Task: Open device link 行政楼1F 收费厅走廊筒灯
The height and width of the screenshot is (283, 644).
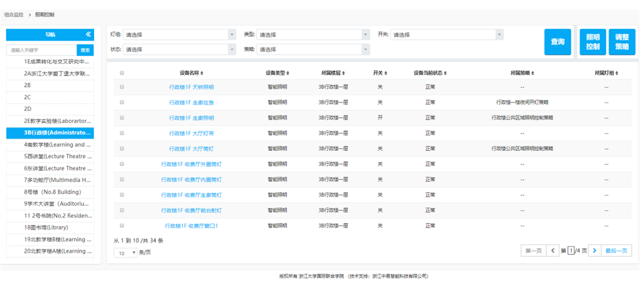Action: click(191, 195)
